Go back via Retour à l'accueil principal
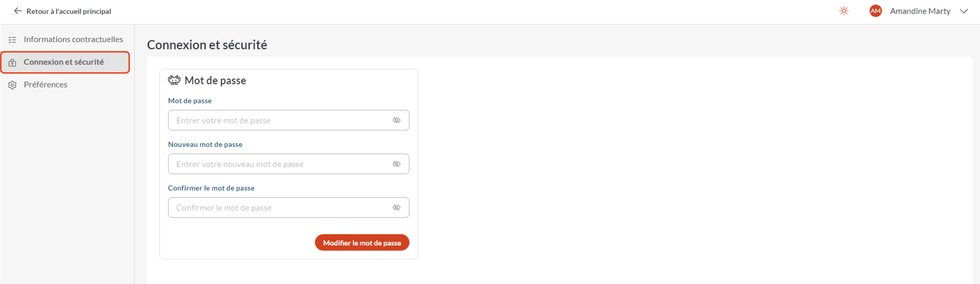The width and height of the screenshot is (980, 284). (69, 11)
